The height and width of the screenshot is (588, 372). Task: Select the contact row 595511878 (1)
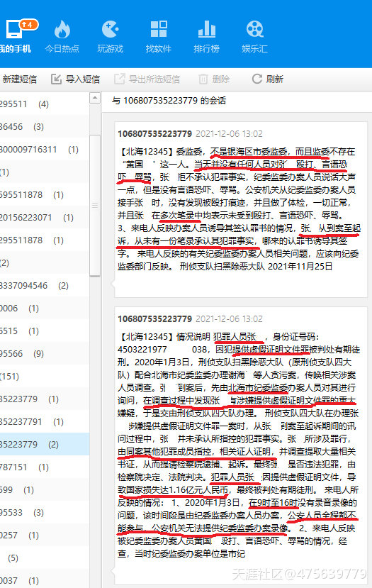(x=45, y=194)
